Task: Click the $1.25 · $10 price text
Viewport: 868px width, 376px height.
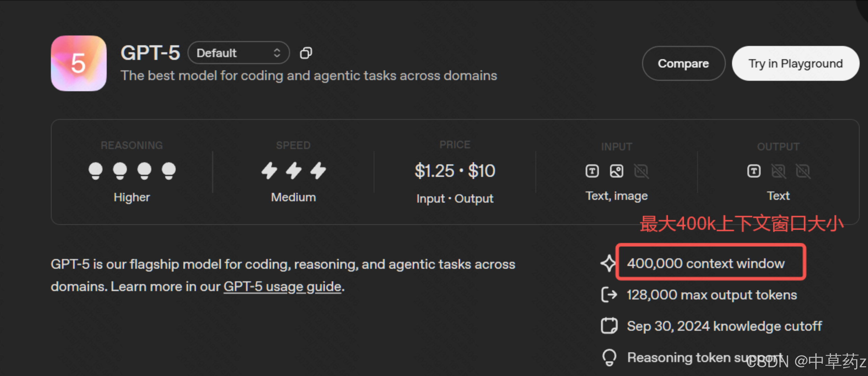Action: (x=455, y=171)
